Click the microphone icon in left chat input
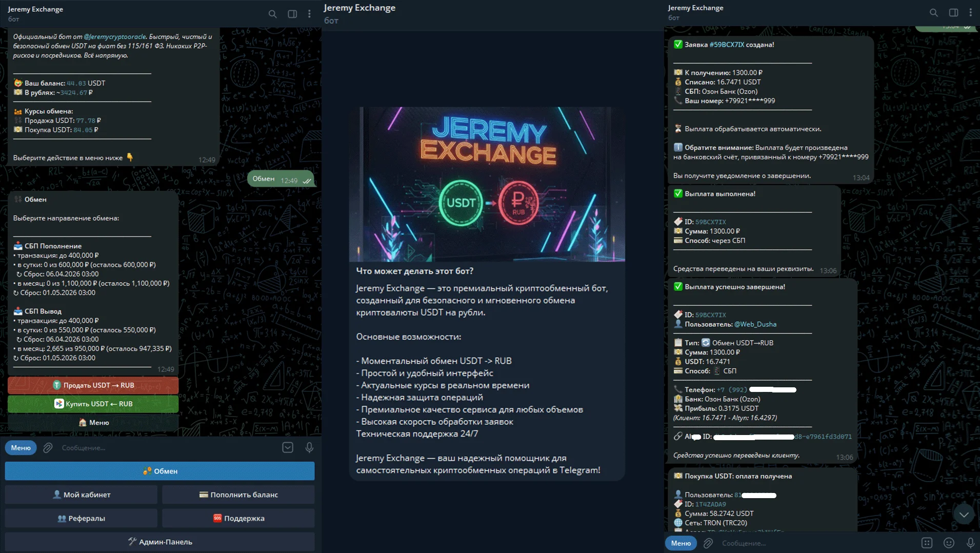This screenshot has height=553, width=980. [309, 448]
